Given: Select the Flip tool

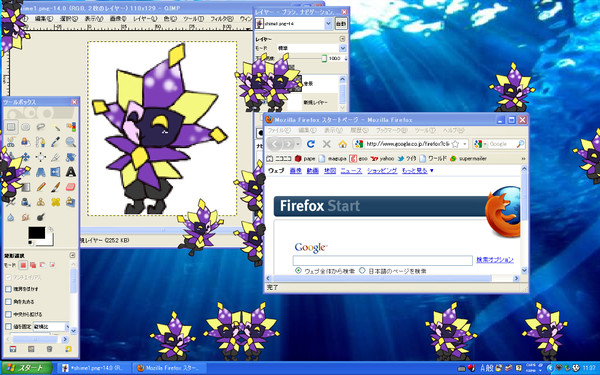Looking at the screenshot, I should coord(55,172).
